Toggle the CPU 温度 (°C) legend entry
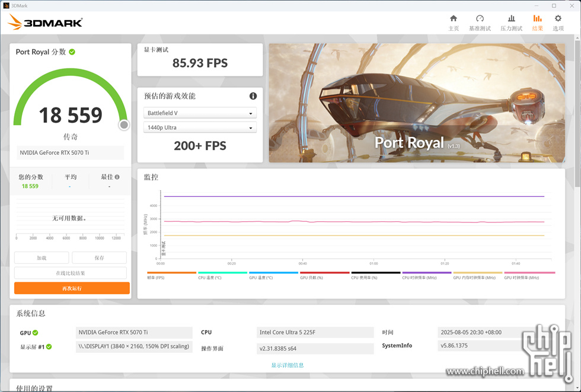The height and width of the screenshot is (392, 581). pos(222,275)
